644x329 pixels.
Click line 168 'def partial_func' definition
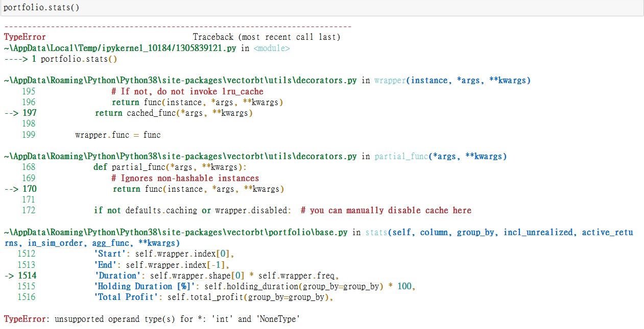(170, 167)
